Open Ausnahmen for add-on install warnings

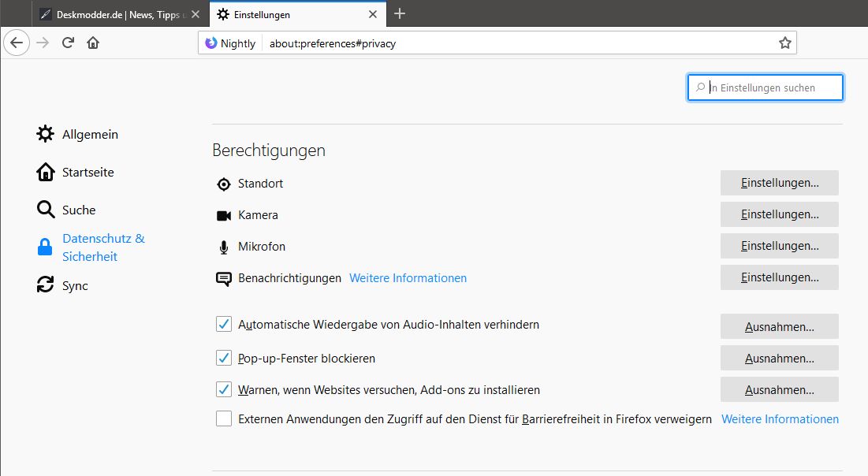coord(780,389)
